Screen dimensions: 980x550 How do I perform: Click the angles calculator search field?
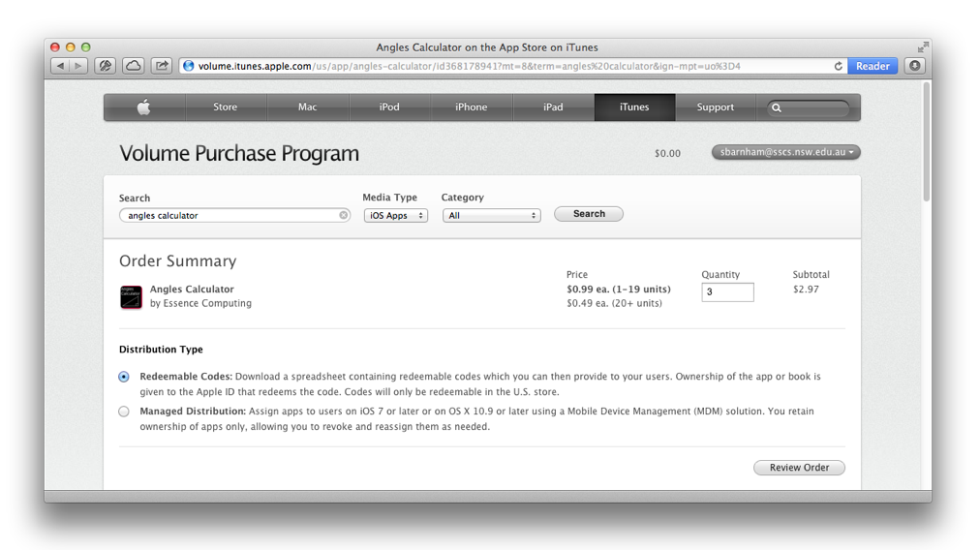pyautogui.click(x=234, y=215)
